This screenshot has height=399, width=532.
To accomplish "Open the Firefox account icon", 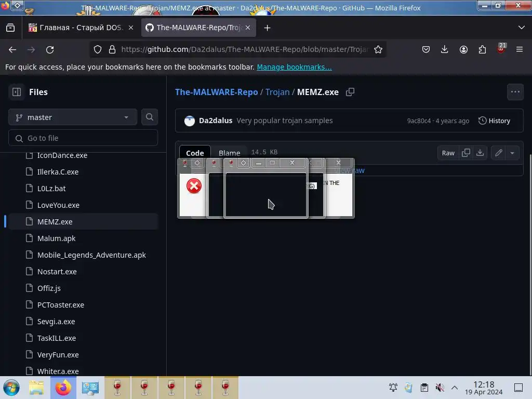I will pos(463,49).
